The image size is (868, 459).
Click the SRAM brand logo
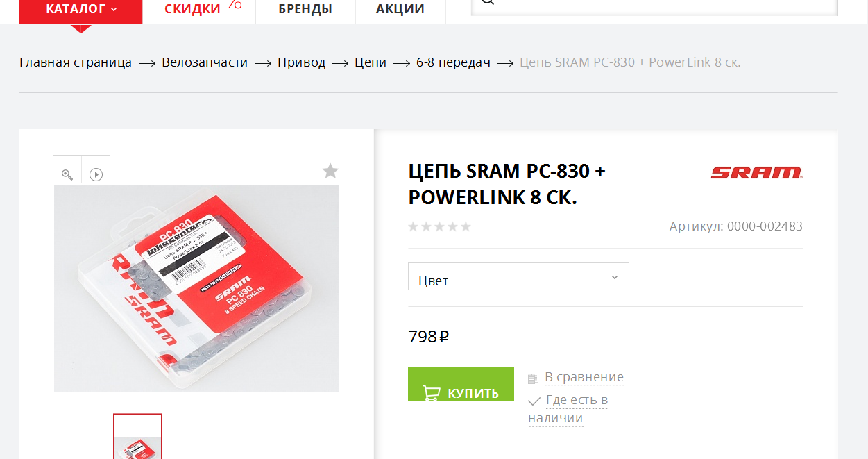pyautogui.click(x=756, y=172)
